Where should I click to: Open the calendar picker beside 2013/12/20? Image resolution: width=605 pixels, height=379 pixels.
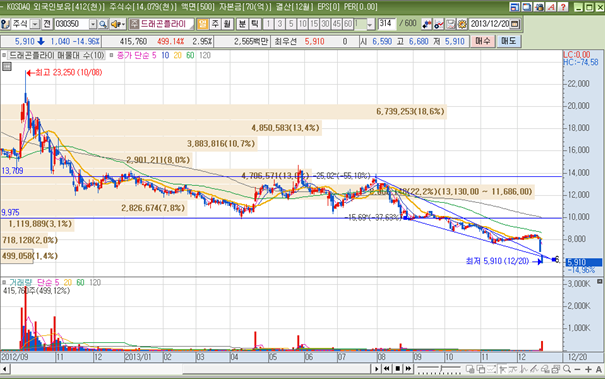(x=515, y=24)
